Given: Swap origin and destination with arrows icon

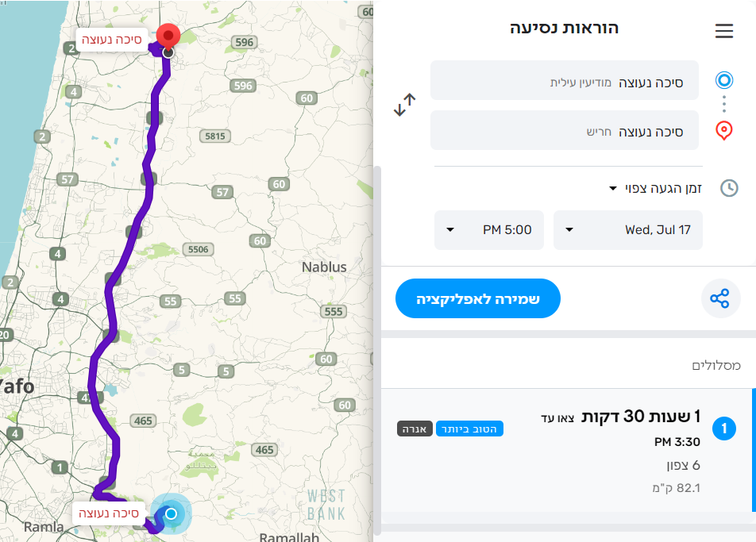Looking at the screenshot, I should coord(405,105).
